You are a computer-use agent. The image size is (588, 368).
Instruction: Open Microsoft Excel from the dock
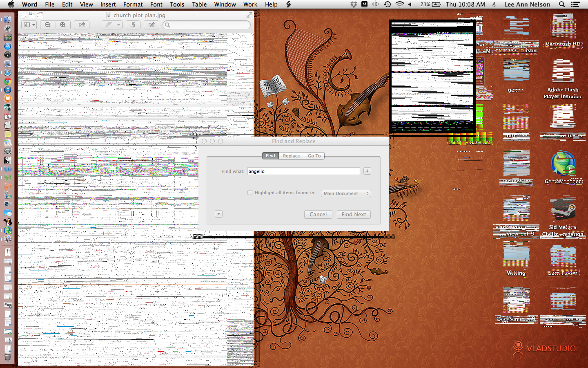[7, 177]
